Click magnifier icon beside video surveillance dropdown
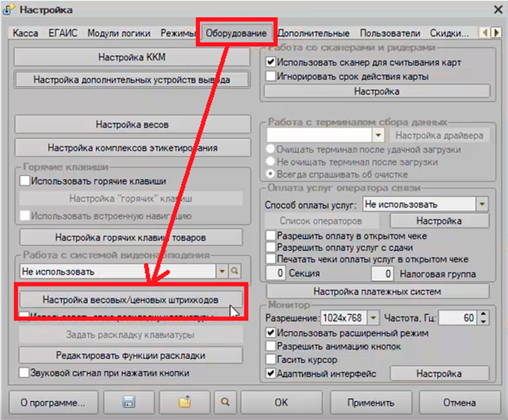 point(234,271)
